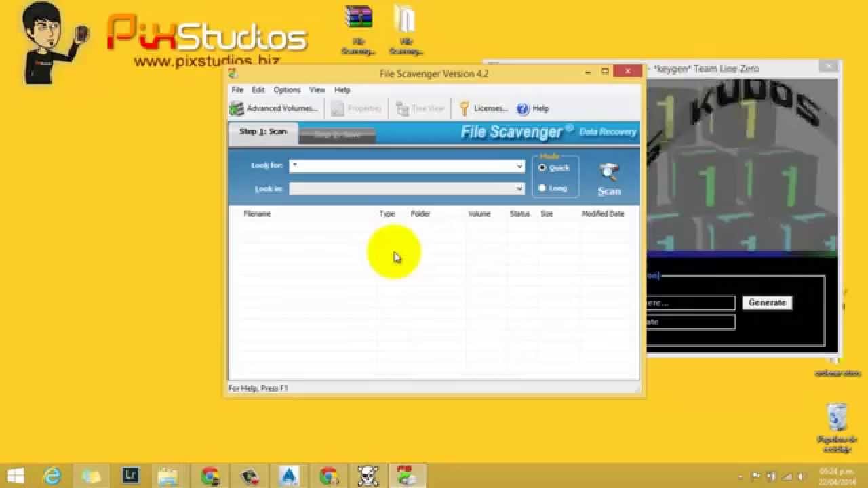This screenshot has height=488, width=868.
Task: Select the WinRAR archive desktop icon
Action: click(359, 30)
